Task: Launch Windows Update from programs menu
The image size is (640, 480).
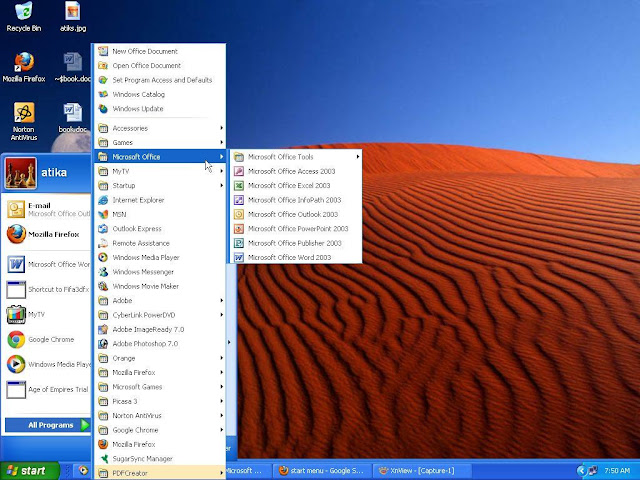Action: tap(160, 109)
